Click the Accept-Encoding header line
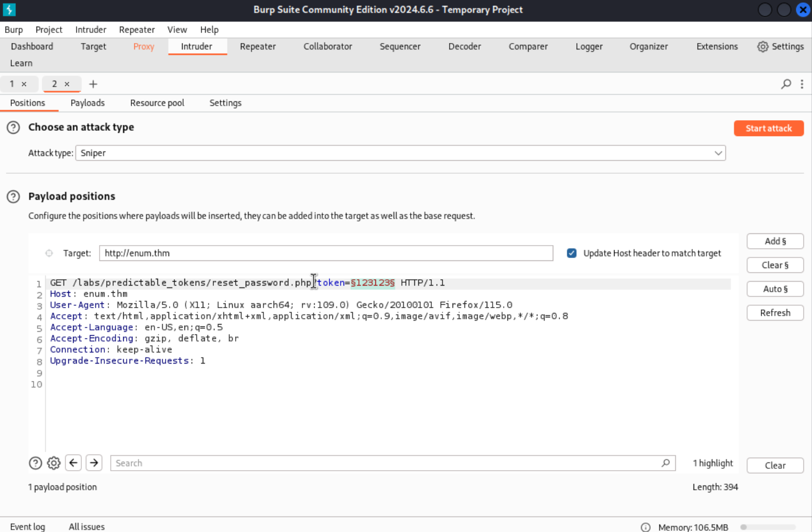The height and width of the screenshot is (532, 812). pyautogui.click(x=144, y=339)
